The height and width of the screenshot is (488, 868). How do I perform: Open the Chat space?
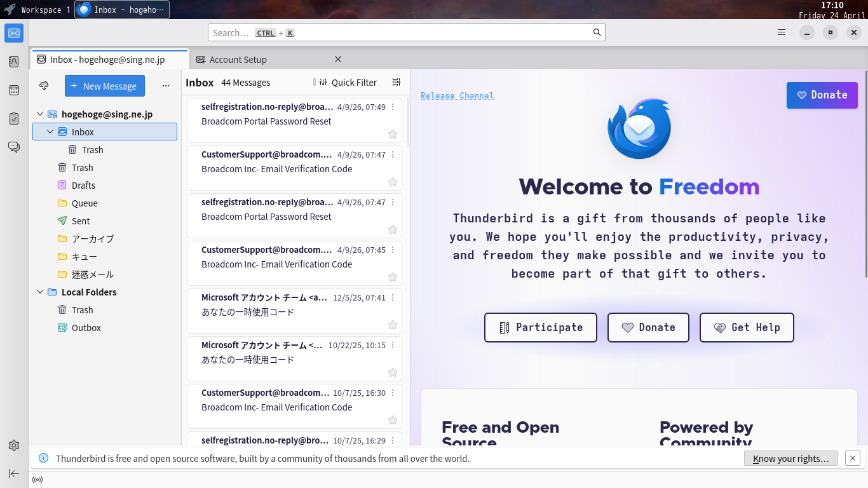click(x=14, y=147)
